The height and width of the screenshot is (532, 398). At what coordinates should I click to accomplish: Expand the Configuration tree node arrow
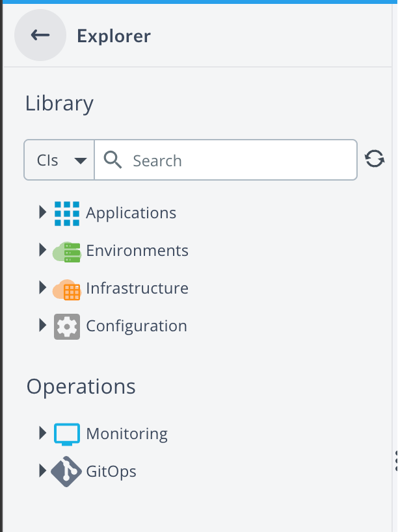(x=42, y=325)
